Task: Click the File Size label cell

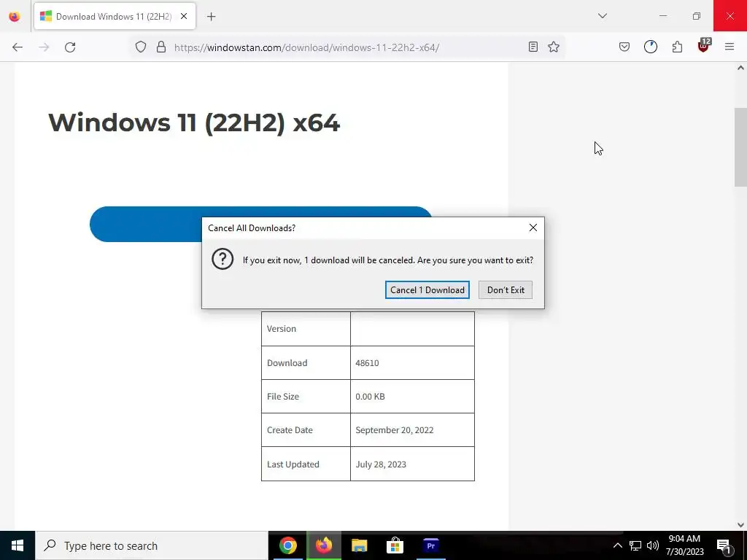Action: 306,396
